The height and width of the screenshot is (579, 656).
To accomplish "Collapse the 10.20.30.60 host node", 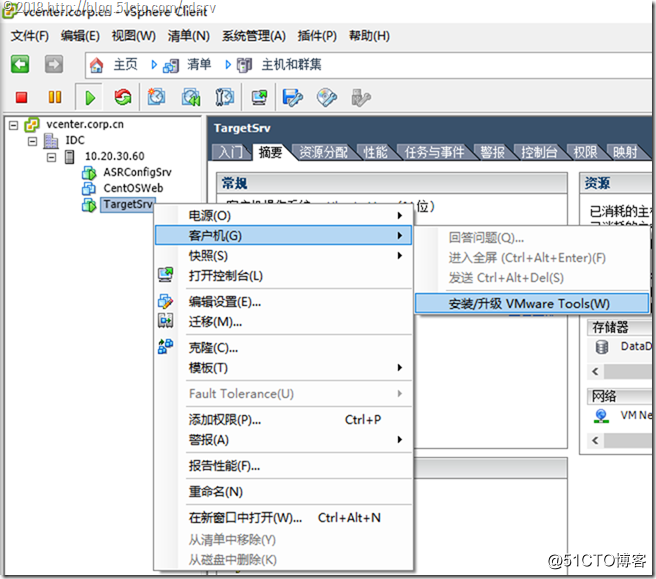I will click(x=51, y=157).
